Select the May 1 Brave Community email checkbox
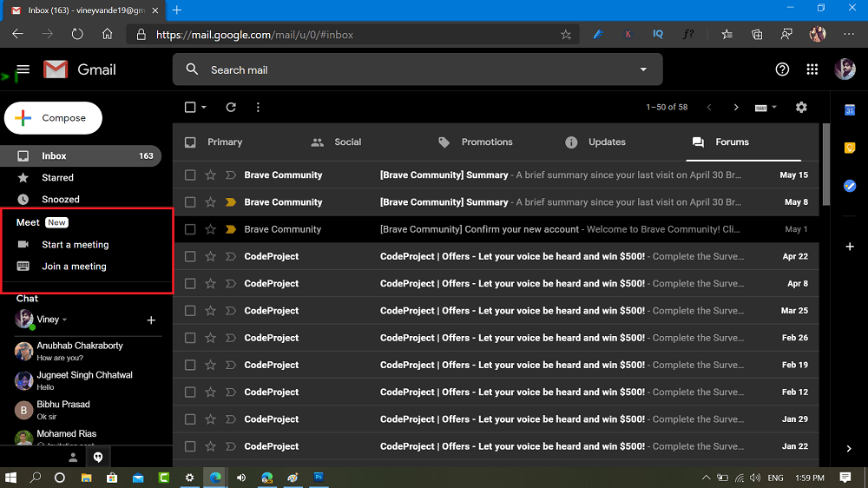Image resolution: width=868 pixels, height=488 pixels. point(190,229)
